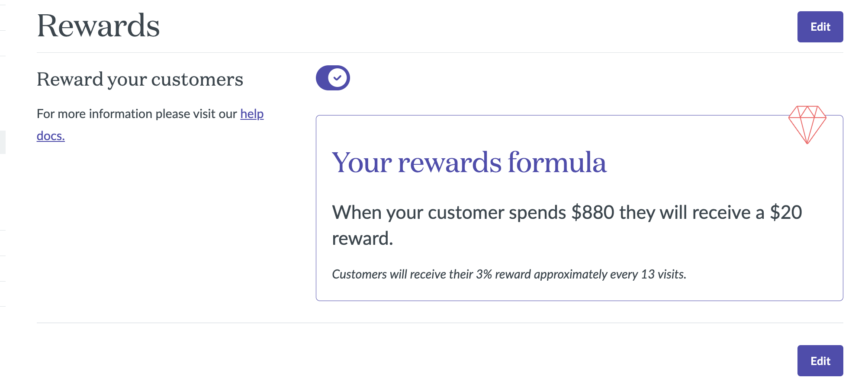This screenshot has width=868, height=378.
Task: Click "they will receive a" formula text
Action: click(x=691, y=212)
